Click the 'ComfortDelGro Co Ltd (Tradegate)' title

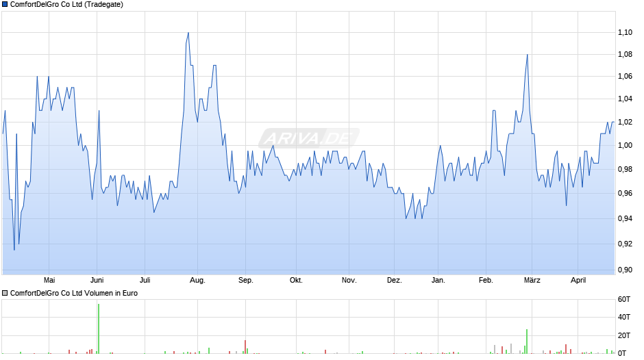point(66,5)
